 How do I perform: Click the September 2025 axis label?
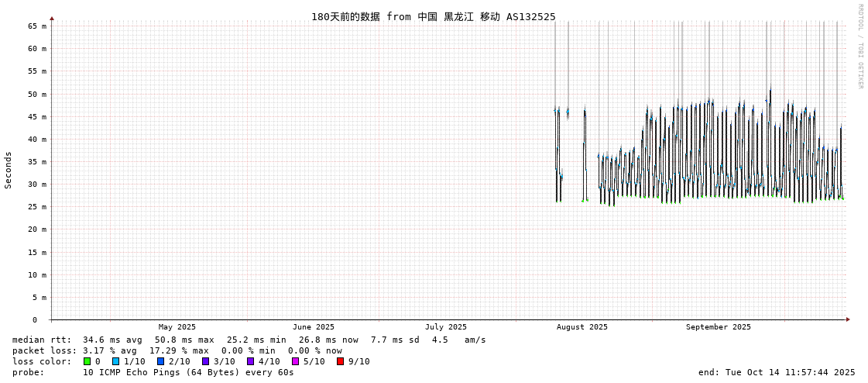tap(718, 327)
